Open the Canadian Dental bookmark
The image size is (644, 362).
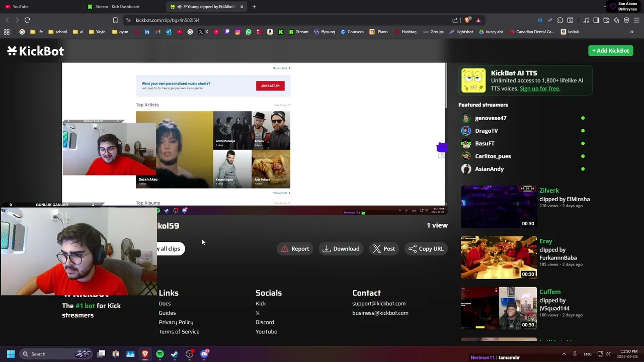click(531, 32)
